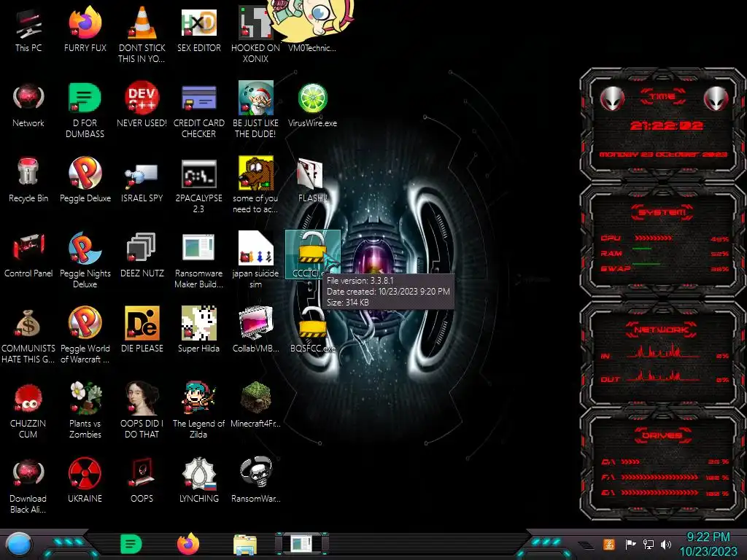Screen dimensions: 747x560
Task: Select the Minecraft4Fr grass block icon
Action: [255, 405]
